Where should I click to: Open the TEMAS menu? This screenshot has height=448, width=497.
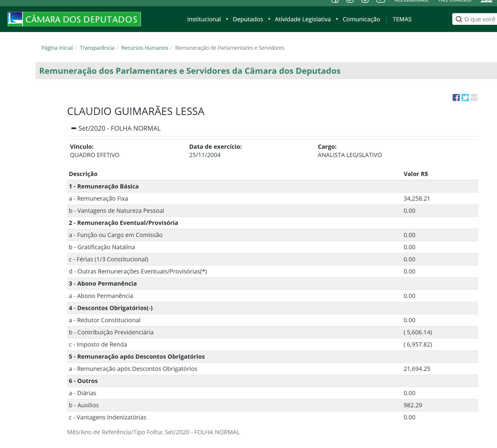point(402,19)
